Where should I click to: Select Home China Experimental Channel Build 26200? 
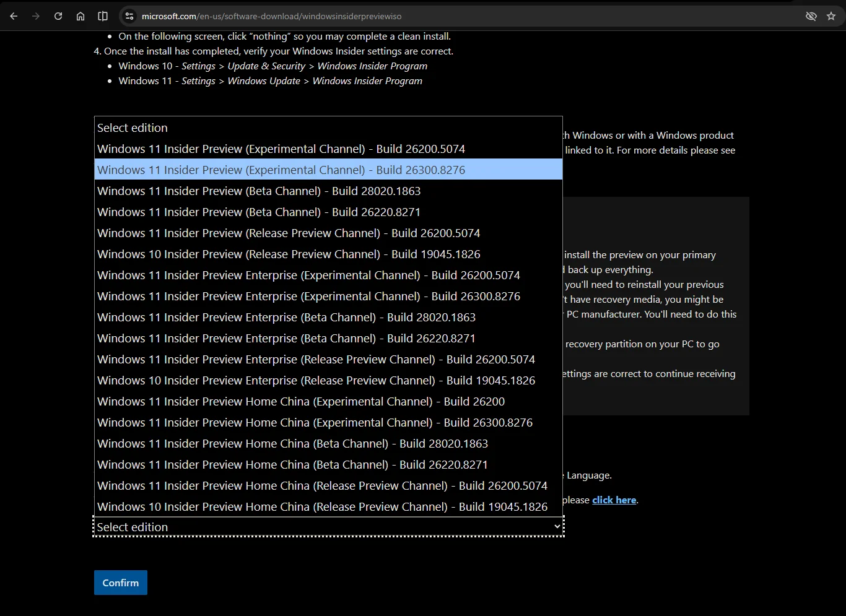tap(328, 401)
